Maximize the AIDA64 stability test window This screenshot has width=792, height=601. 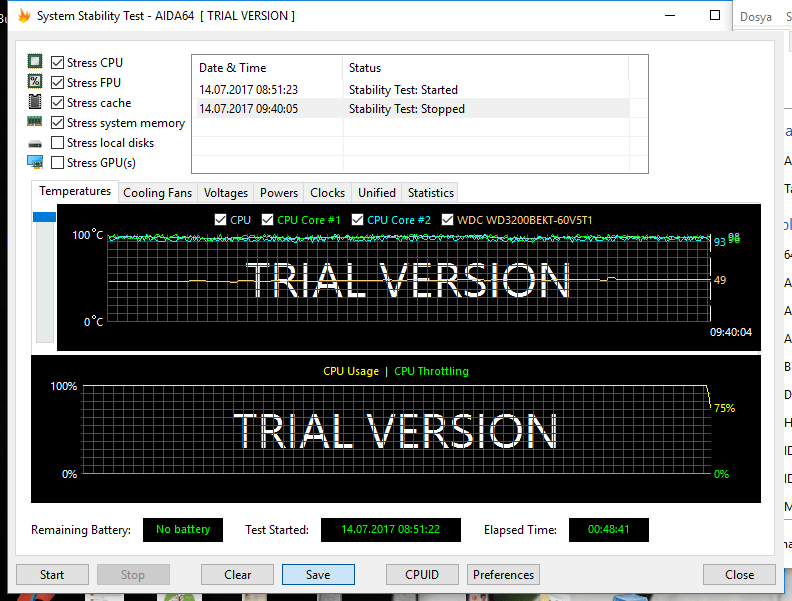pyautogui.click(x=715, y=15)
